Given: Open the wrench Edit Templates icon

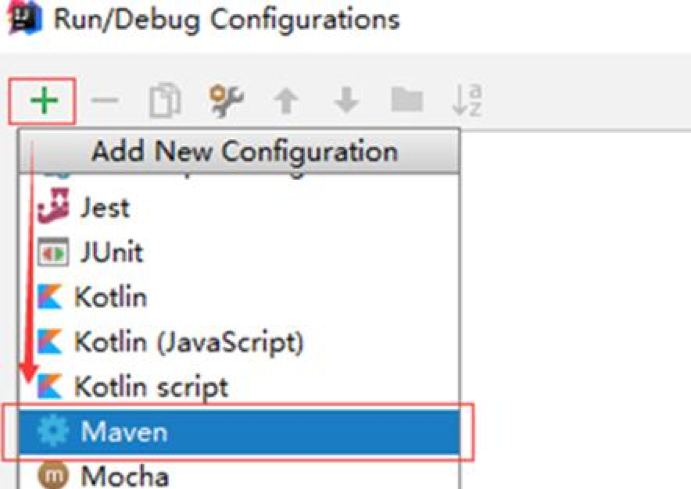Looking at the screenshot, I should pyautogui.click(x=226, y=100).
